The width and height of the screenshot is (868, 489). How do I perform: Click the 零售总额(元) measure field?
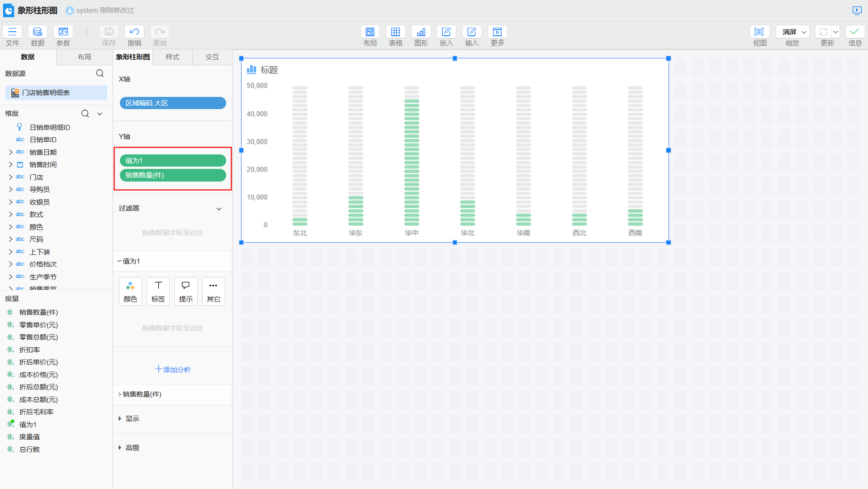(38, 337)
